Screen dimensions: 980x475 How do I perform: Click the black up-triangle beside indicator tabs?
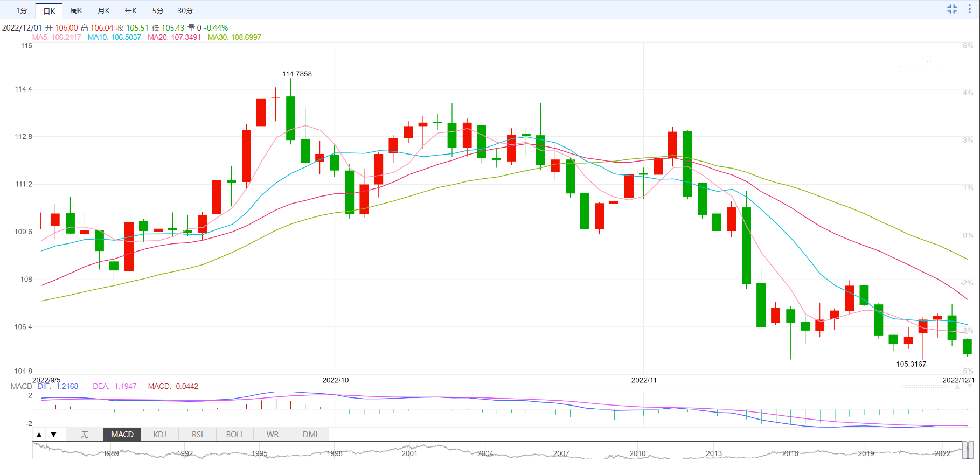pyautogui.click(x=39, y=435)
